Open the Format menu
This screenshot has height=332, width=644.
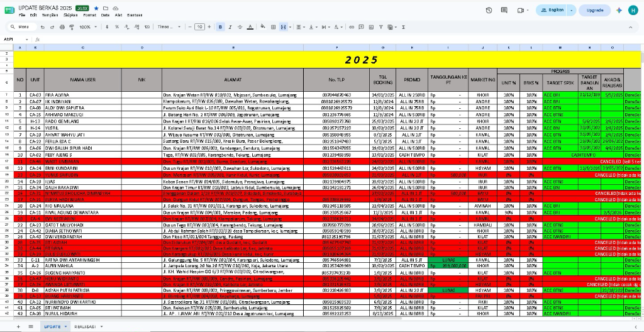tap(89, 15)
